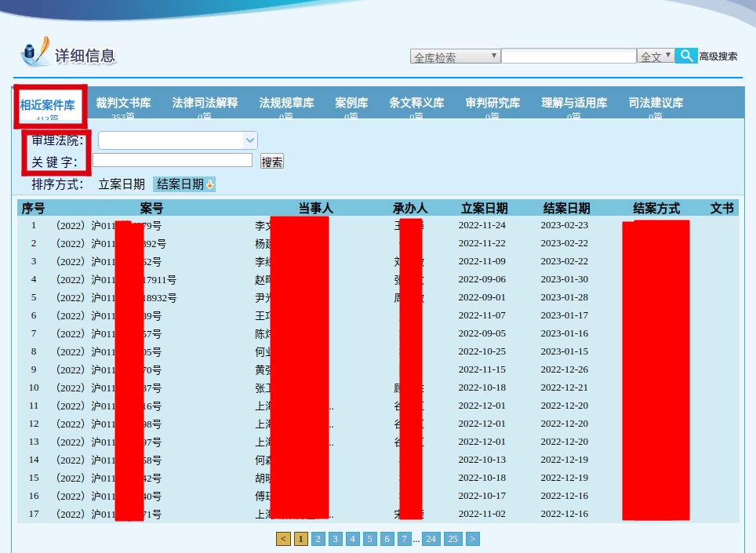Expand the 全文 search scope dropdown

click(656, 56)
